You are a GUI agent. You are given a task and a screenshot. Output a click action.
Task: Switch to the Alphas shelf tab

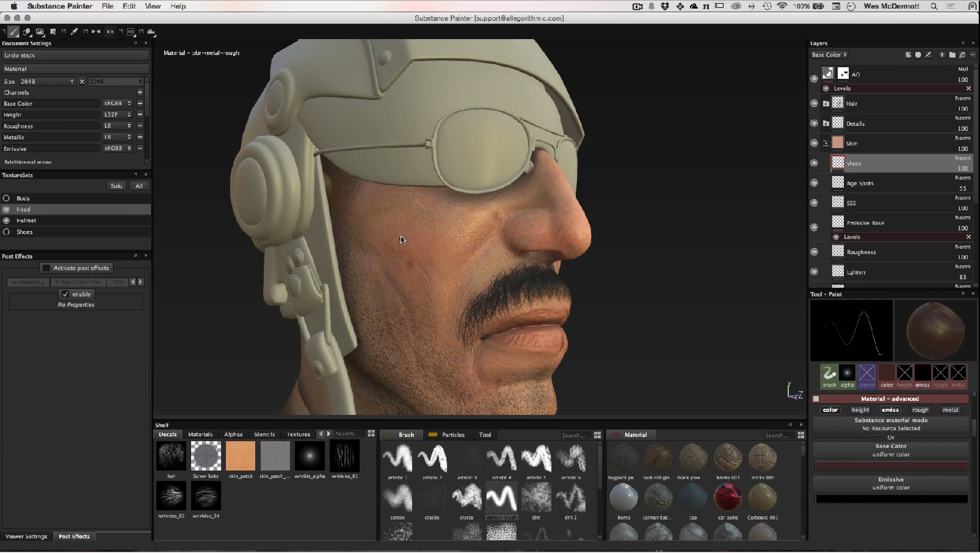233,434
